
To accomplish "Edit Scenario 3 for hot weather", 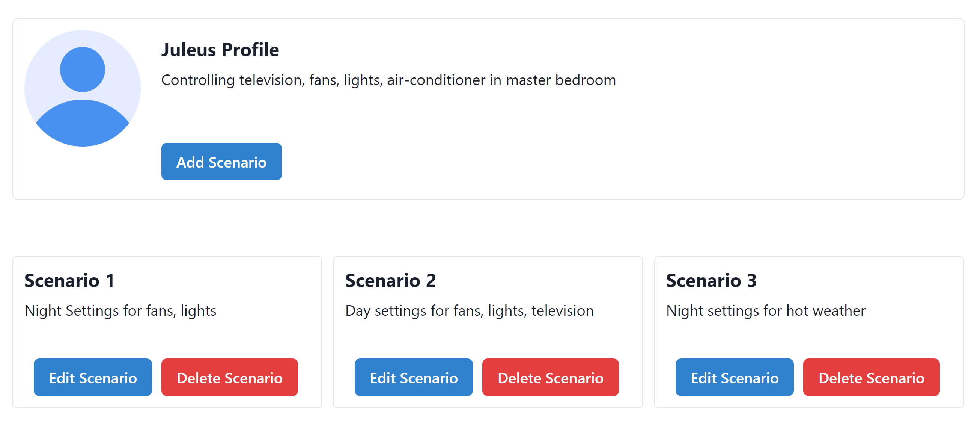I will point(734,377).
